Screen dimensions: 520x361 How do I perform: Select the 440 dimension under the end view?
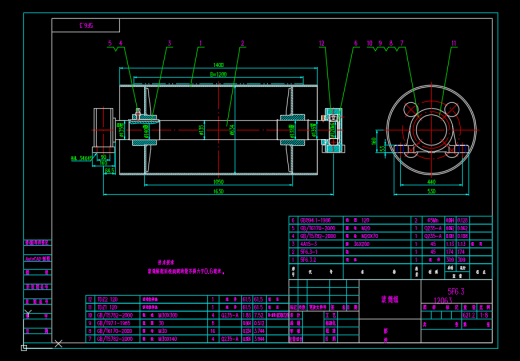coord(431,182)
